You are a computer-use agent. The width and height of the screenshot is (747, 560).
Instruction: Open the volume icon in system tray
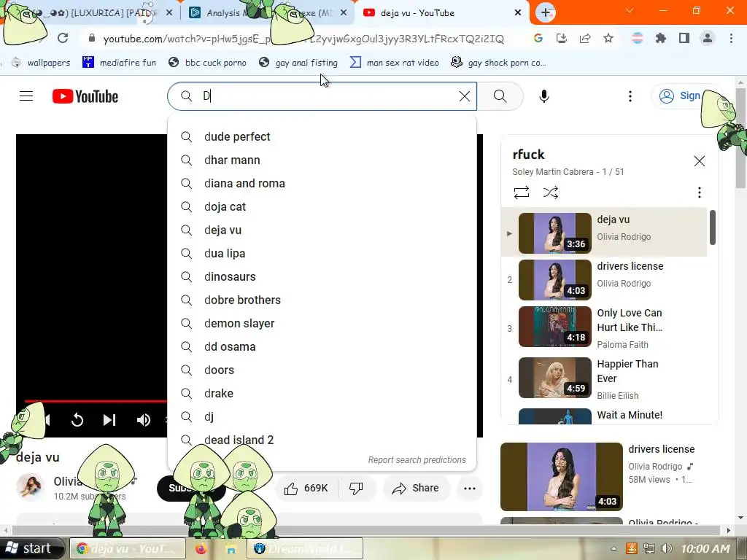coord(667,548)
